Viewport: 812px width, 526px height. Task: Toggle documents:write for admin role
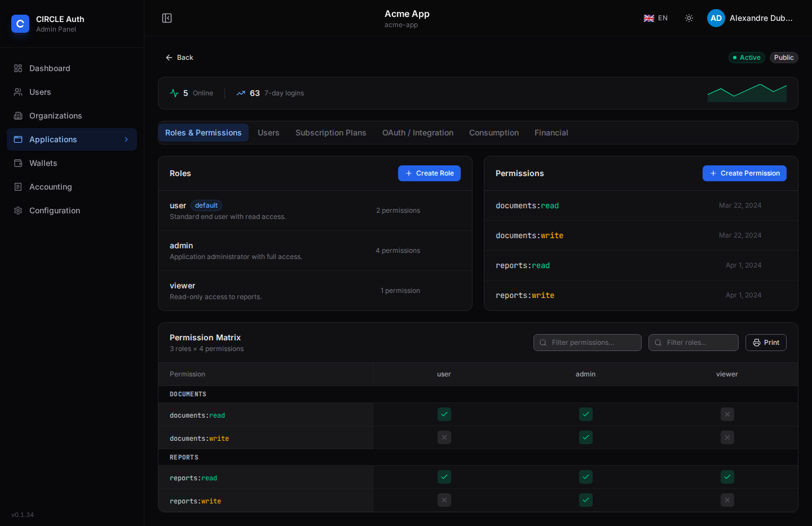[586, 437]
